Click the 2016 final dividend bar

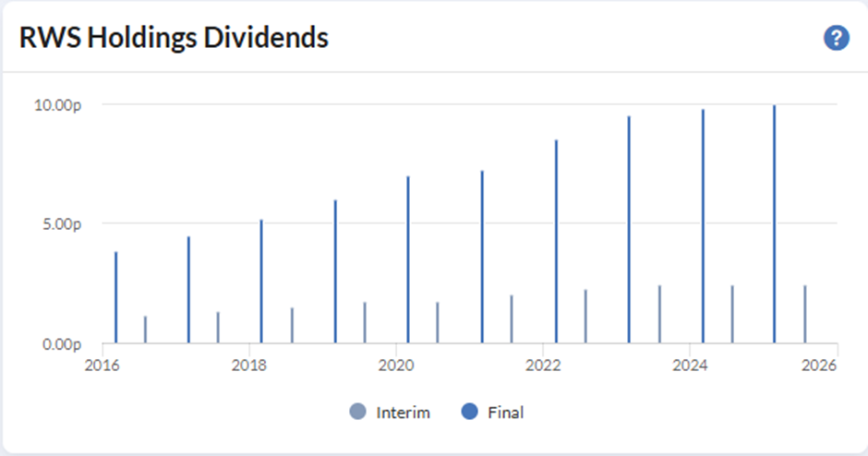(116, 297)
